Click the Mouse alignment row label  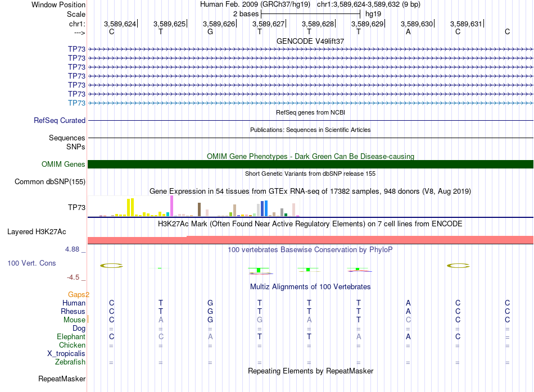(x=74, y=320)
